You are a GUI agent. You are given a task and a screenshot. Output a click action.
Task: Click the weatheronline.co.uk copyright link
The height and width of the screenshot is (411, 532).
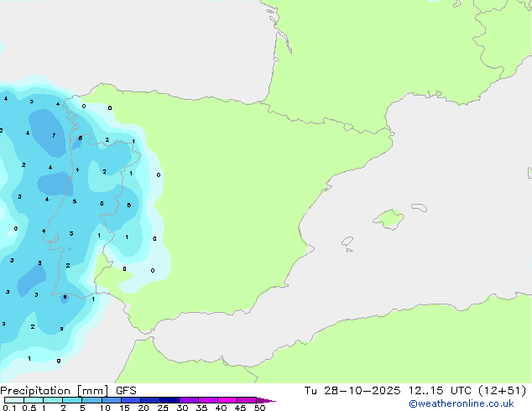[x=462, y=403]
